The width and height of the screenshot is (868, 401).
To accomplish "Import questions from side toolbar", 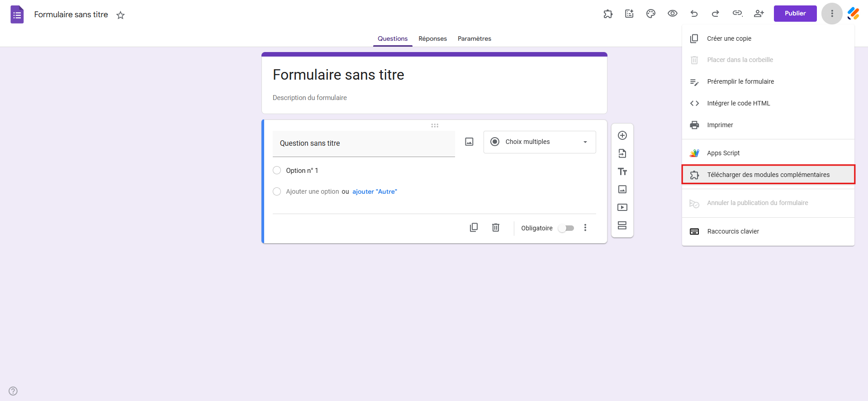I will pos(622,153).
